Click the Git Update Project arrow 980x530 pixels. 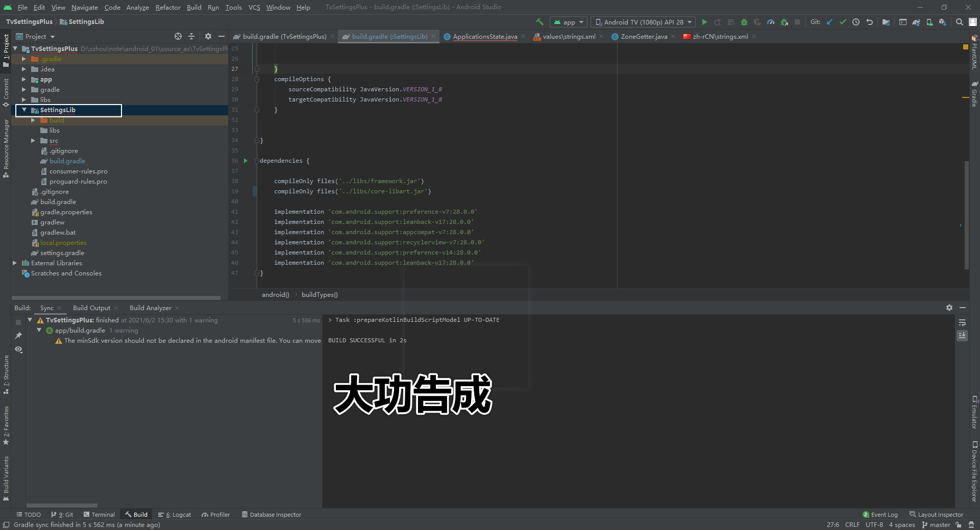[x=829, y=22]
